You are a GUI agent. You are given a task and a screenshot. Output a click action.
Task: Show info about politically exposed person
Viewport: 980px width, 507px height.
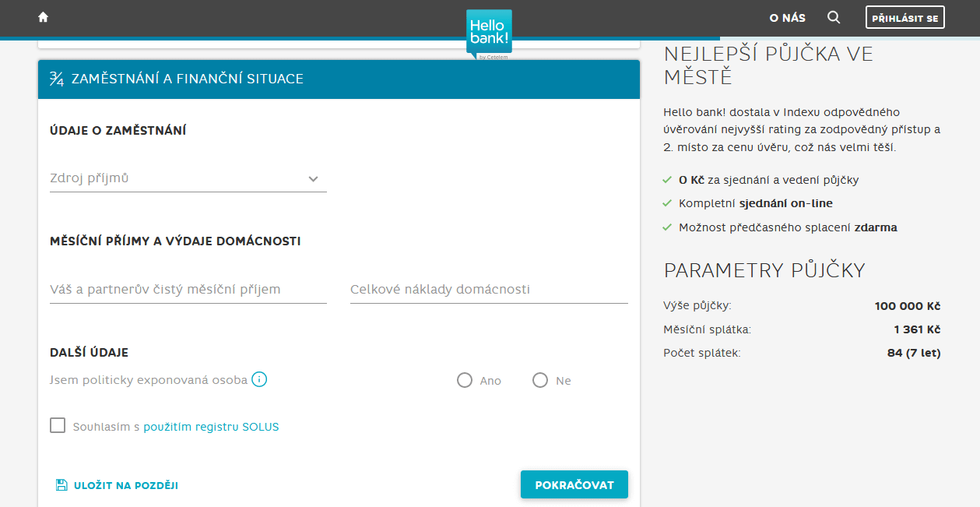(x=260, y=380)
